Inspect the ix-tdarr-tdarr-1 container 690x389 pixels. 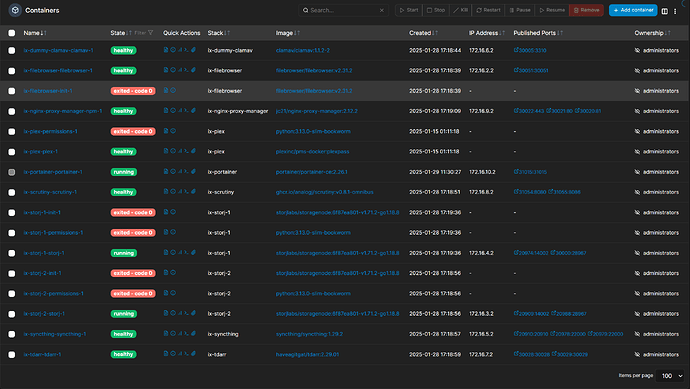pos(173,353)
